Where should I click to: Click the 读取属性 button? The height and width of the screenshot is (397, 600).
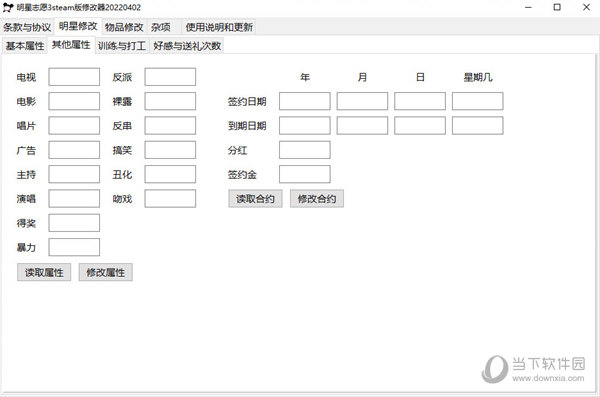pos(44,272)
